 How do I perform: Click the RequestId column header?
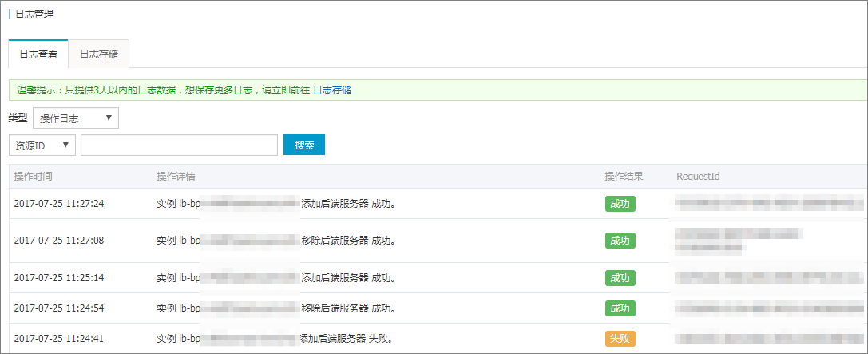click(698, 176)
